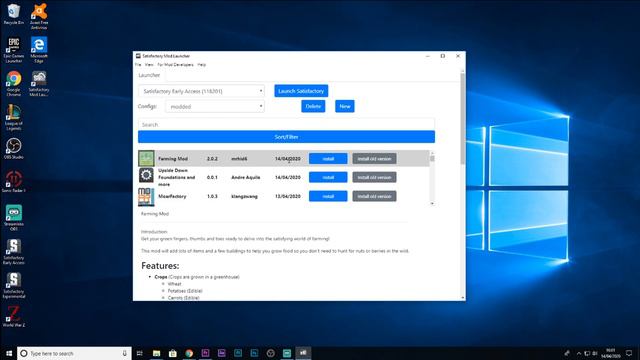Viewport: 640px width, 360px height.
Task: Click the Windows taskbar search box
Action: 74,353
